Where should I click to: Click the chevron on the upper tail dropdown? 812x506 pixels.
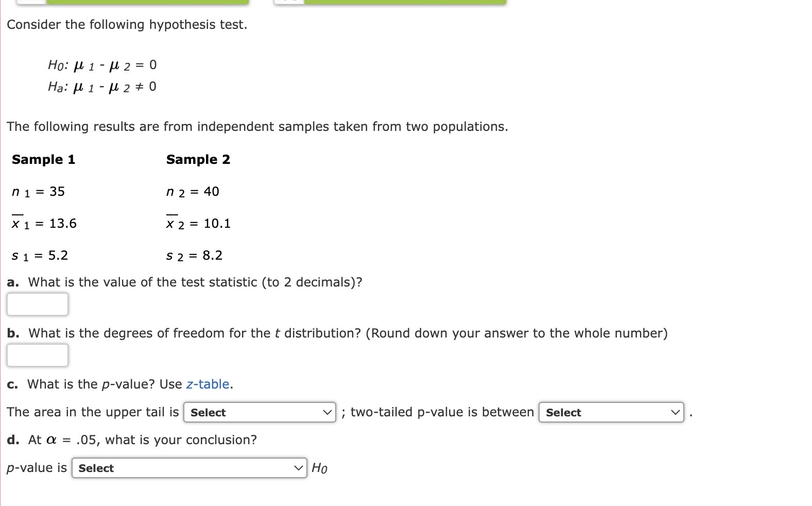327,412
